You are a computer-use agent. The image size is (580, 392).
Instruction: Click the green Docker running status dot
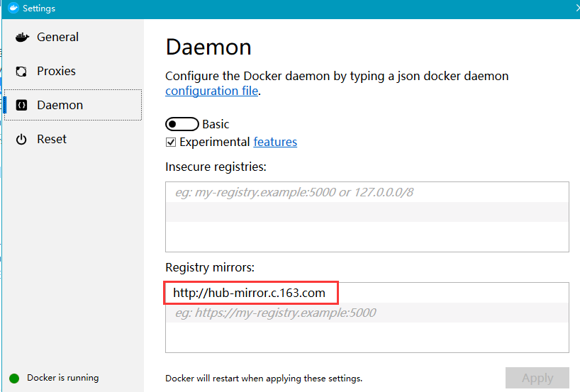click(14, 379)
